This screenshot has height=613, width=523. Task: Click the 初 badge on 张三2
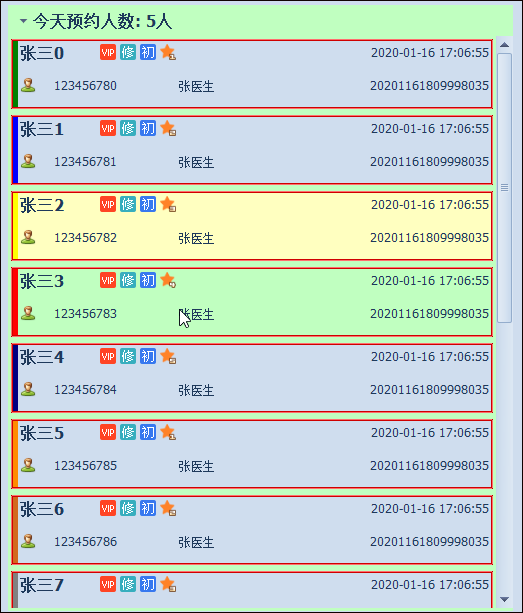point(148,204)
